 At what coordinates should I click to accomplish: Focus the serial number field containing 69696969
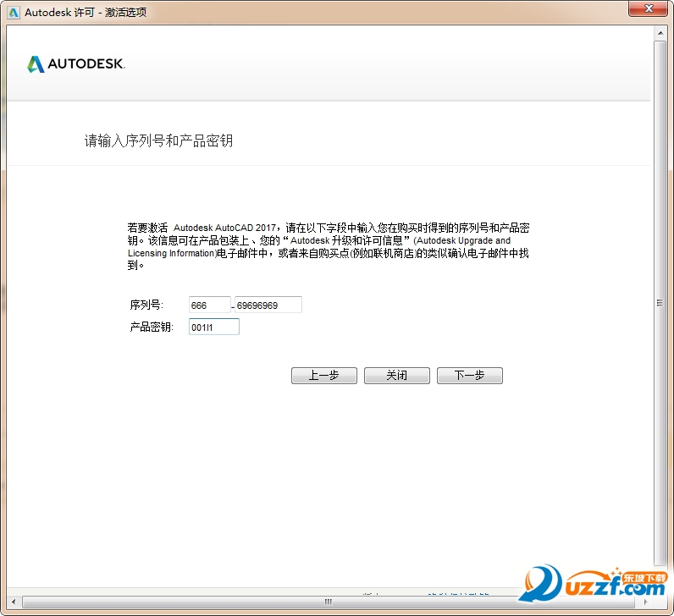pyautogui.click(x=268, y=305)
